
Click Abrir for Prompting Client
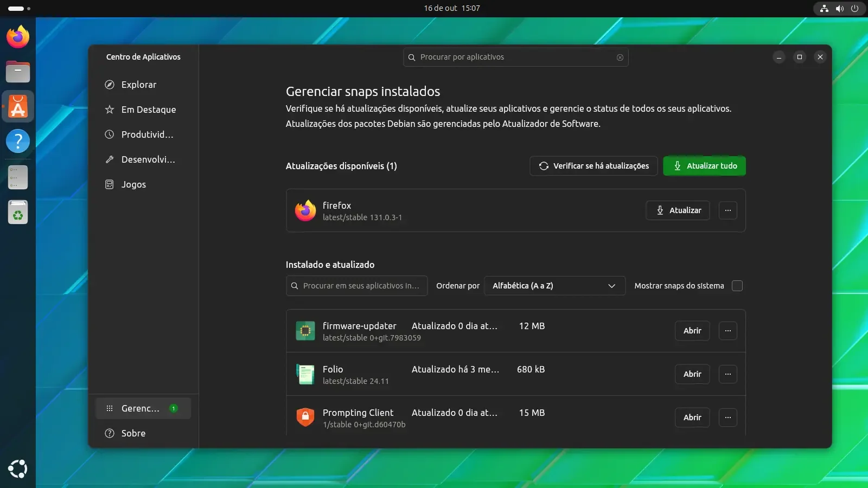[692, 418]
